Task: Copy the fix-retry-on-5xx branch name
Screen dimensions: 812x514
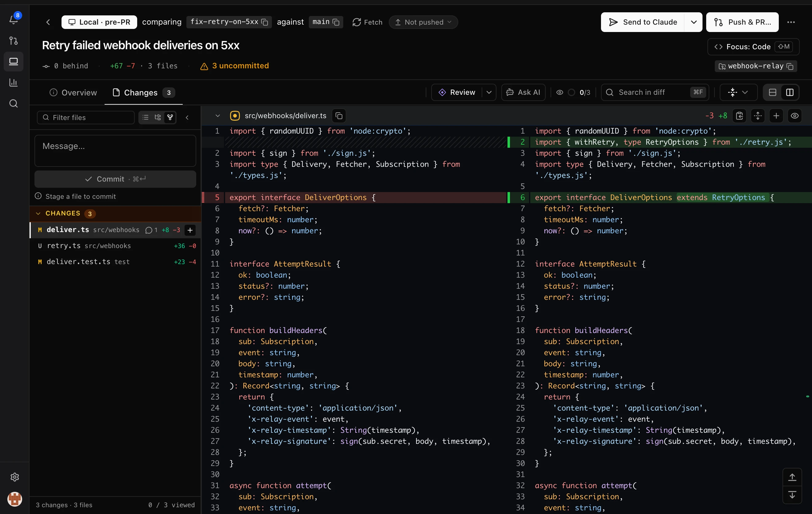Action: 265,22
